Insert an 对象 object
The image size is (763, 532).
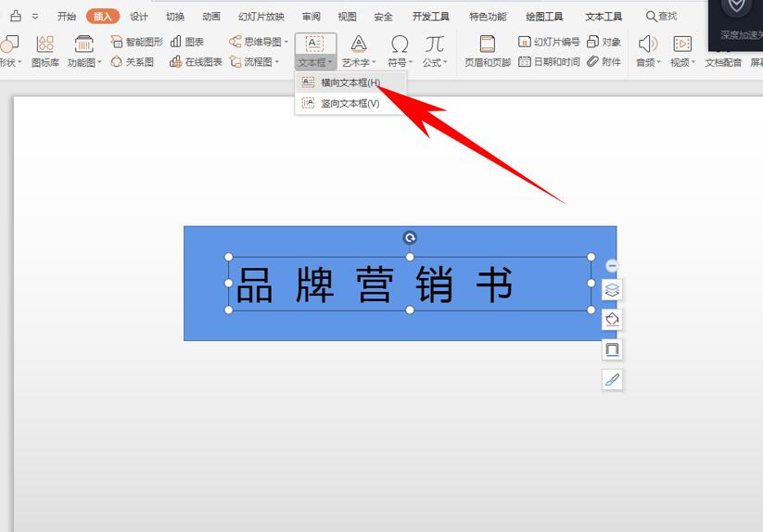click(x=604, y=42)
